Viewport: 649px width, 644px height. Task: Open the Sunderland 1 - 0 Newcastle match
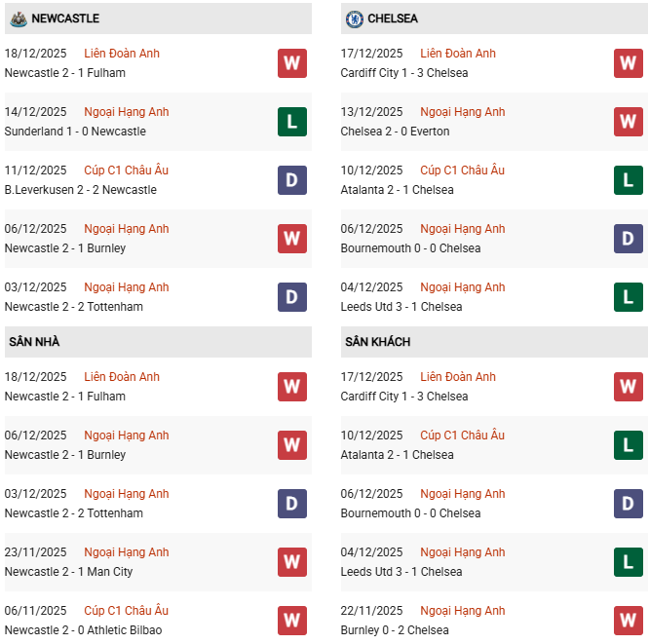coord(75,132)
